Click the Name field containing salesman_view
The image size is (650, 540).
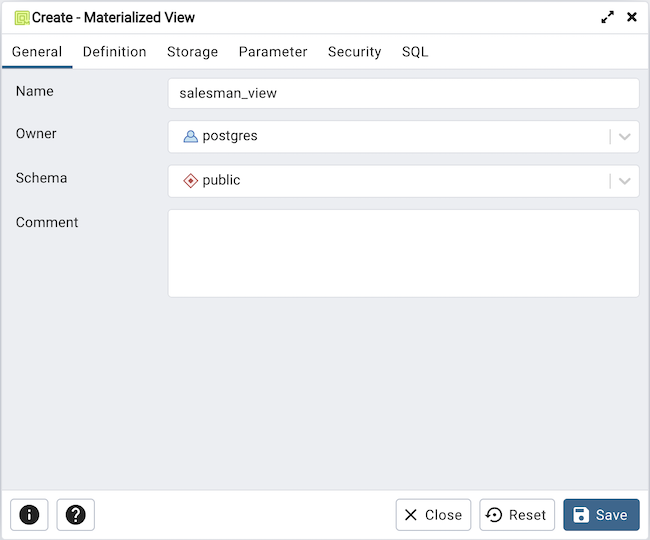[403, 93]
